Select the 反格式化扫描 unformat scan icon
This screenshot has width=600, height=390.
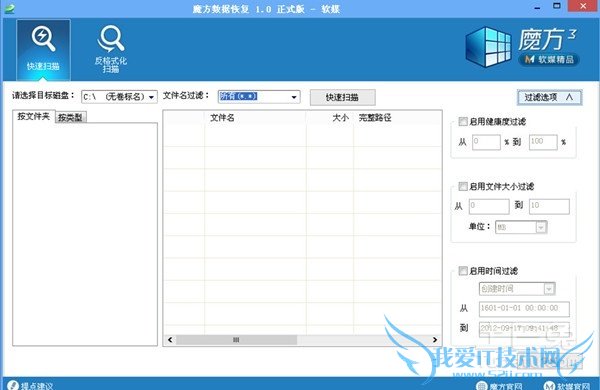click(111, 49)
